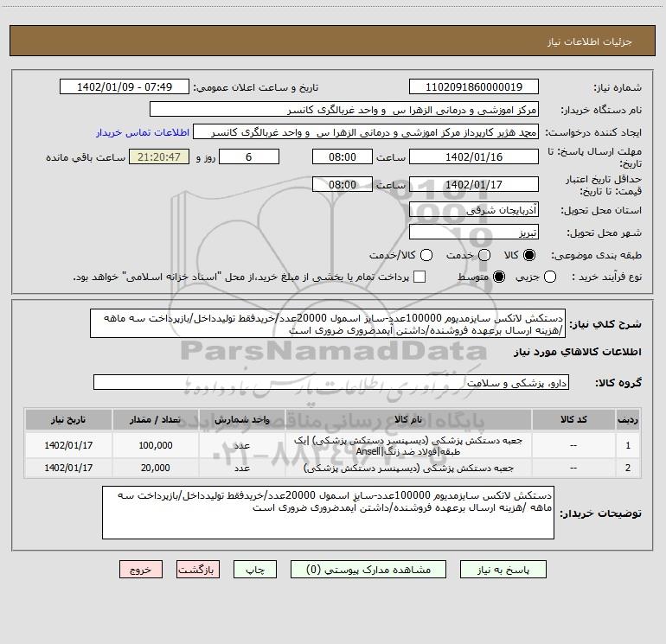Click the مشاهده مدارک پیوستی (0) button

(x=368, y=570)
